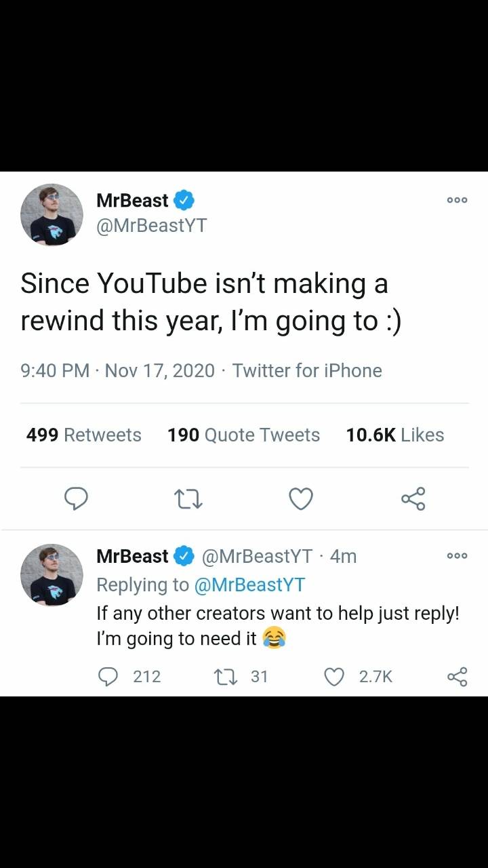488x868 pixels.
Task: View the 190 Quote Tweets
Action: click(x=243, y=435)
